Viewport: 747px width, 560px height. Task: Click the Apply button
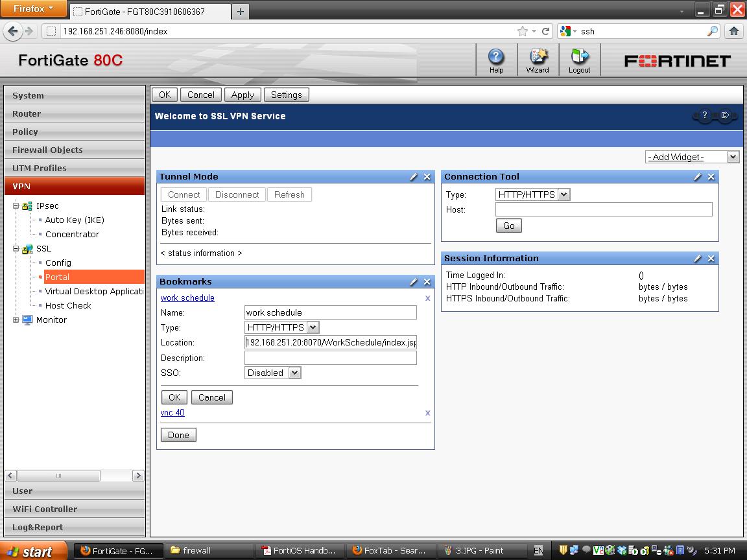243,95
